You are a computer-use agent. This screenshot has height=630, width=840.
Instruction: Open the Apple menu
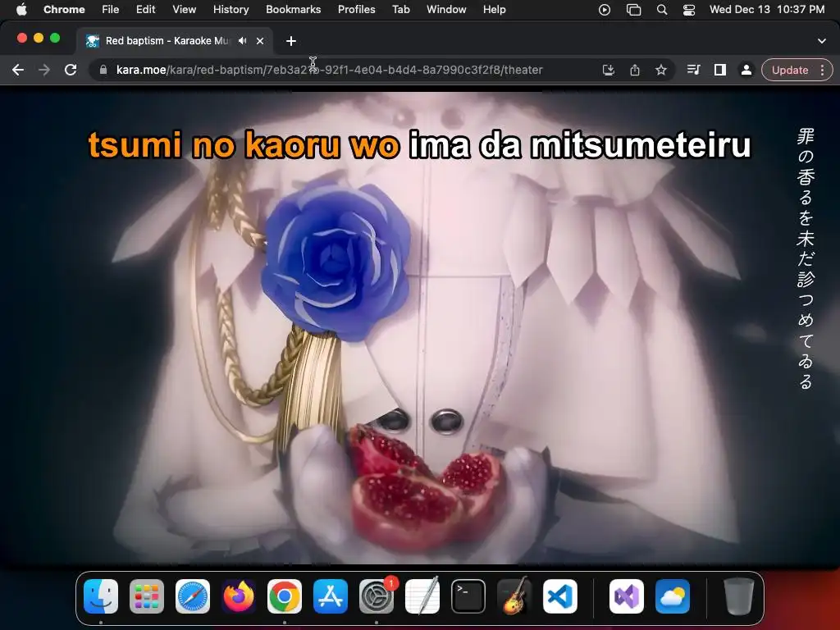coord(21,9)
